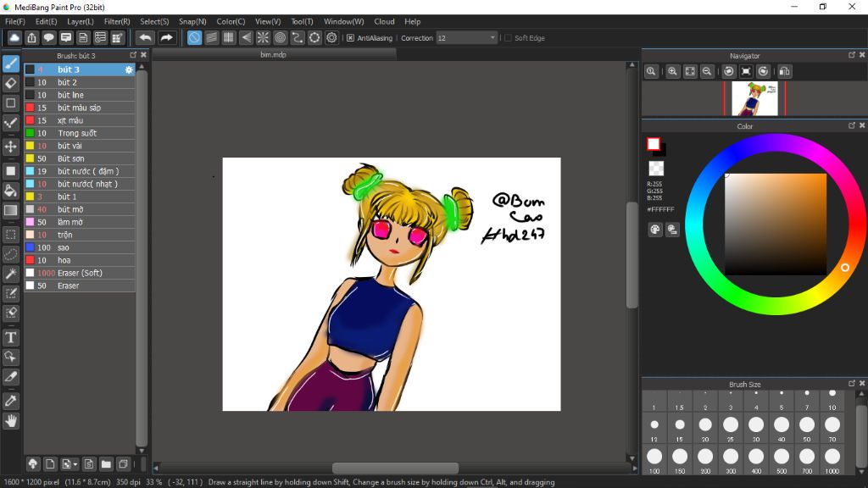This screenshot has height=488, width=868.
Task: Click the cloud download icon below brush list
Action: point(33,463)
